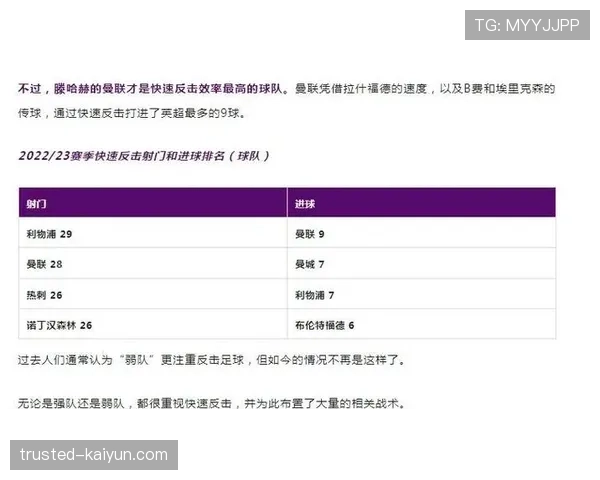Click the italic 2022/23赛季 table title
Screen dimensions: 600x480
tap(144, 156)
